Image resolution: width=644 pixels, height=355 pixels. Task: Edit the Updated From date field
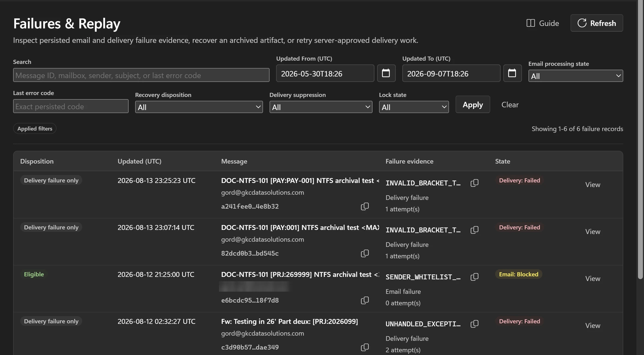coord(325,73)
